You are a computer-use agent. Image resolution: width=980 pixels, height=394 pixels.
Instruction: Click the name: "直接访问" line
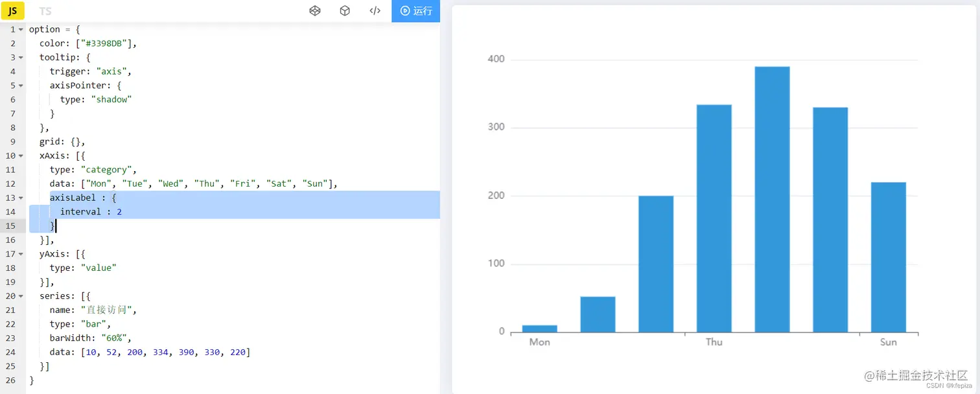[93, 310]
